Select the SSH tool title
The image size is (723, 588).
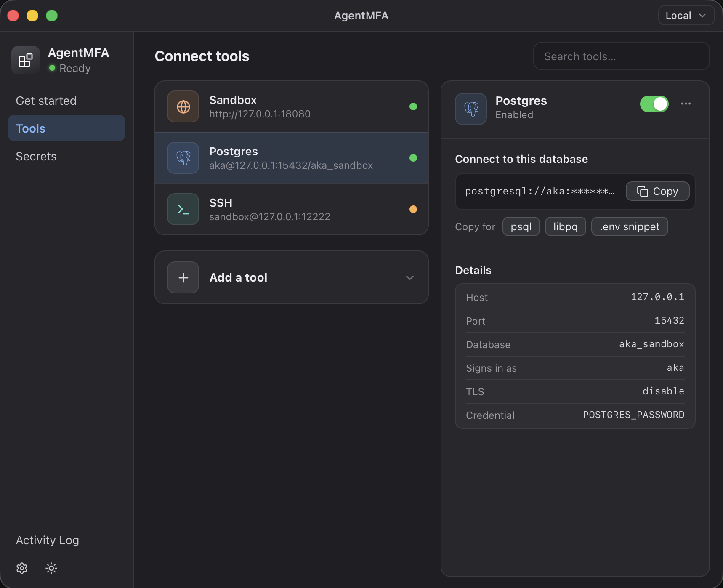pyautogui.click(x=221, y=202)
